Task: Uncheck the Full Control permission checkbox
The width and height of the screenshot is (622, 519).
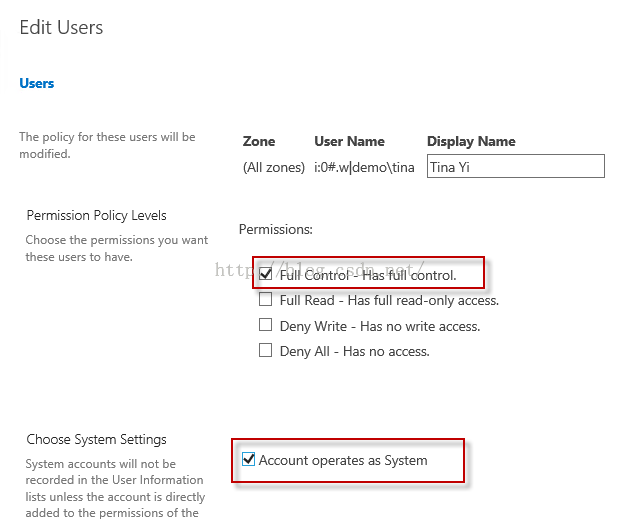Action: point(265,273)
